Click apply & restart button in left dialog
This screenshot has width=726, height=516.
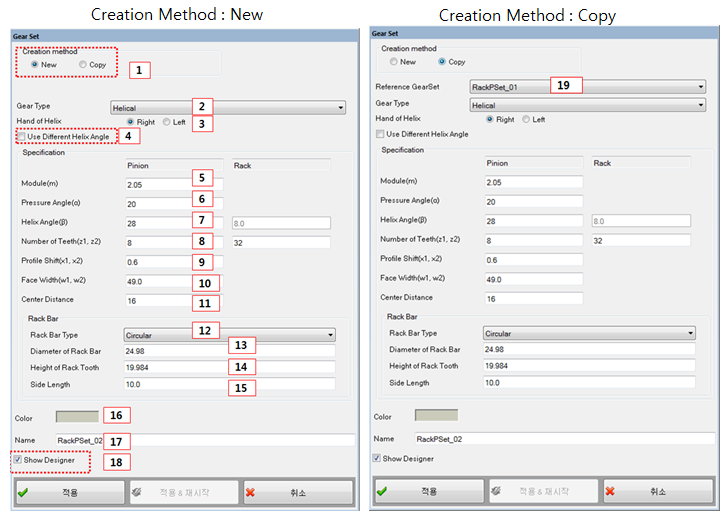(184, 492)
